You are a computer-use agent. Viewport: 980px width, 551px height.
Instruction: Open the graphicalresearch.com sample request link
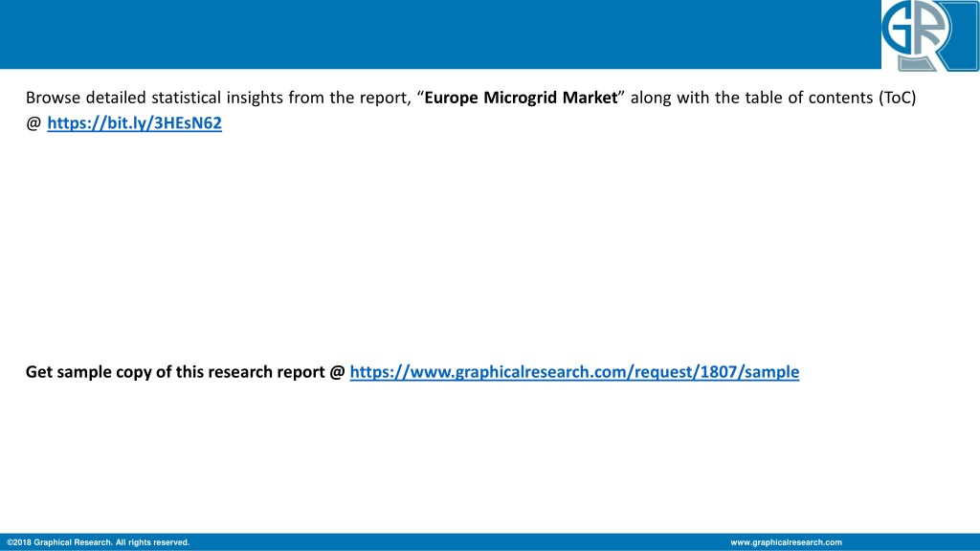pyautogui.click(x=574, y=372)
